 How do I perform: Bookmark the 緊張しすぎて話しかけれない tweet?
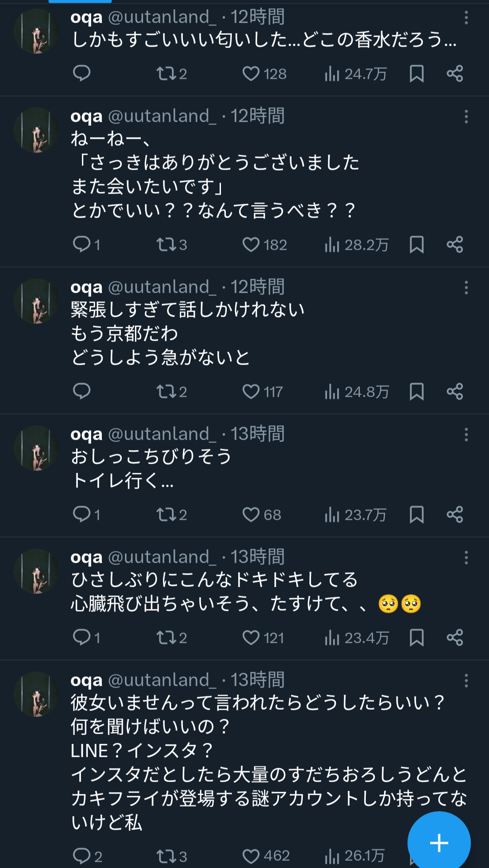(x=417, y=392)
